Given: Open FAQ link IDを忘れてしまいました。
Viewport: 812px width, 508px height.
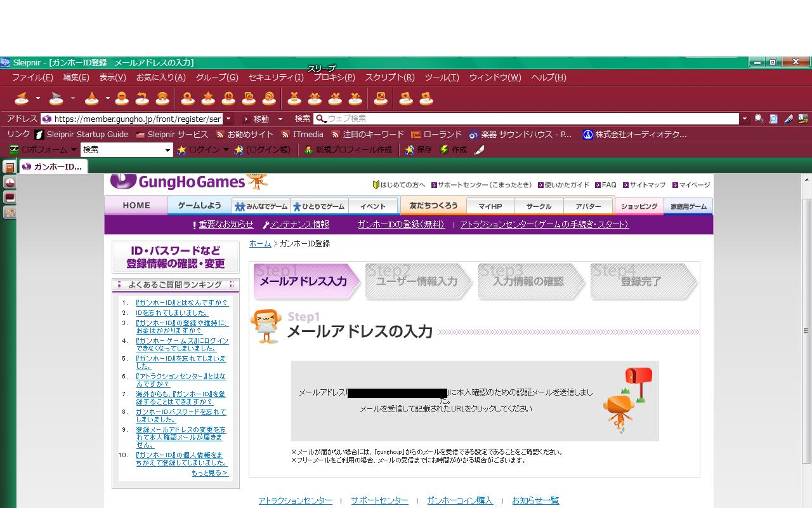Looking at the screenshot, I should 172,313.
